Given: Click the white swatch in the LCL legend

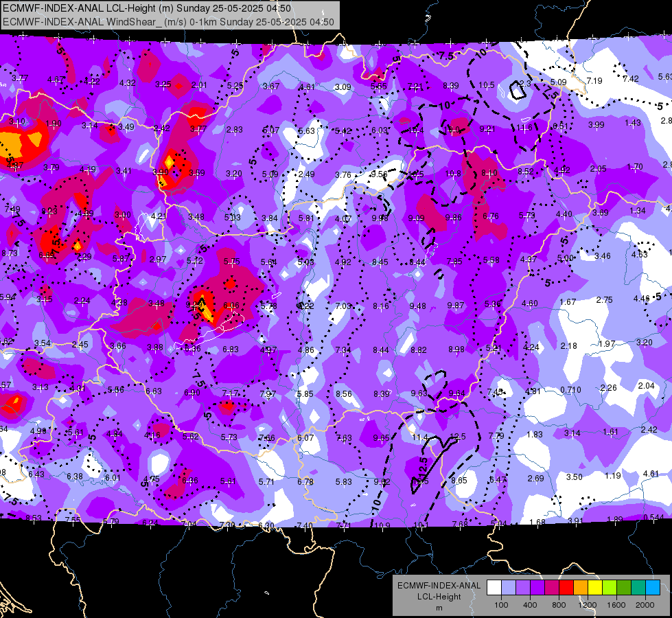Looking at the screenshot, I should pos(494,588).
